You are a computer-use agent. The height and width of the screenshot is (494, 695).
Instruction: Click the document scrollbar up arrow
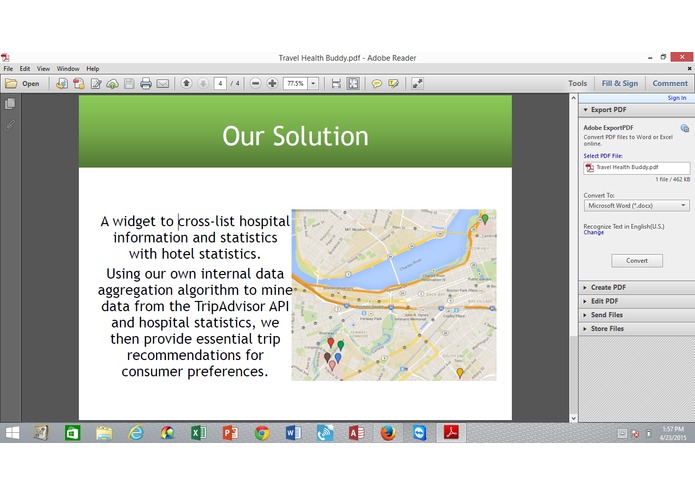[574, 98]
